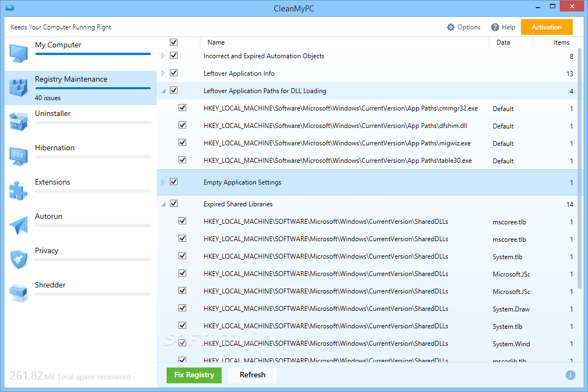
Task: Uncheck the SharedDLLs System.Draw entry checkbox
Action: tap(182, 308)
